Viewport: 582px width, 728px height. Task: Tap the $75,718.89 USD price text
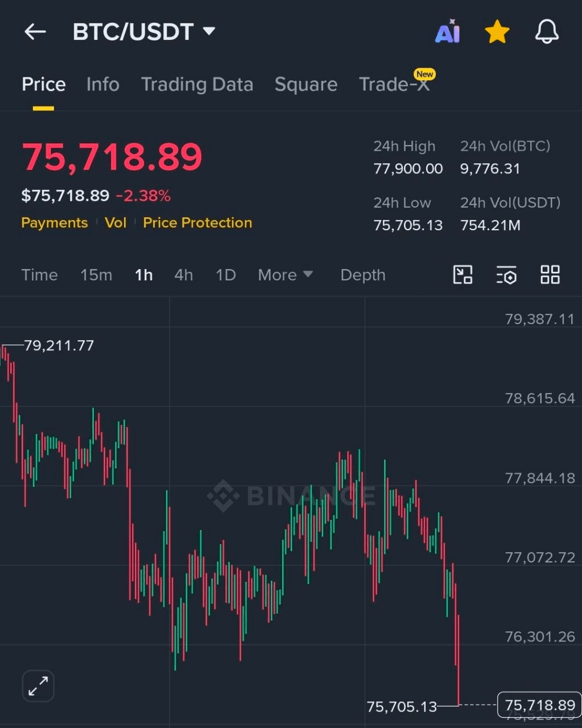click(65, 196)
